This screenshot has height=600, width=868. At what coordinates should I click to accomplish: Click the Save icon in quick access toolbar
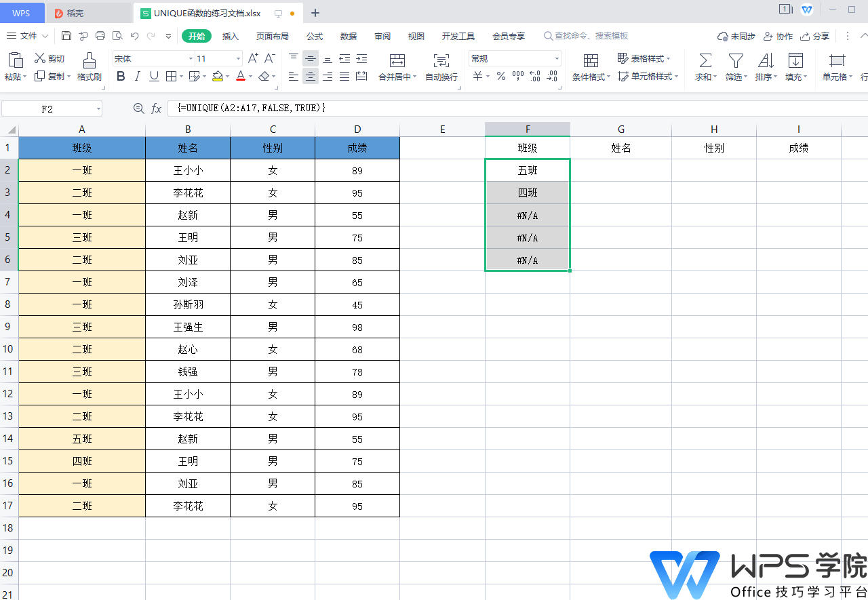pos(66,36)
